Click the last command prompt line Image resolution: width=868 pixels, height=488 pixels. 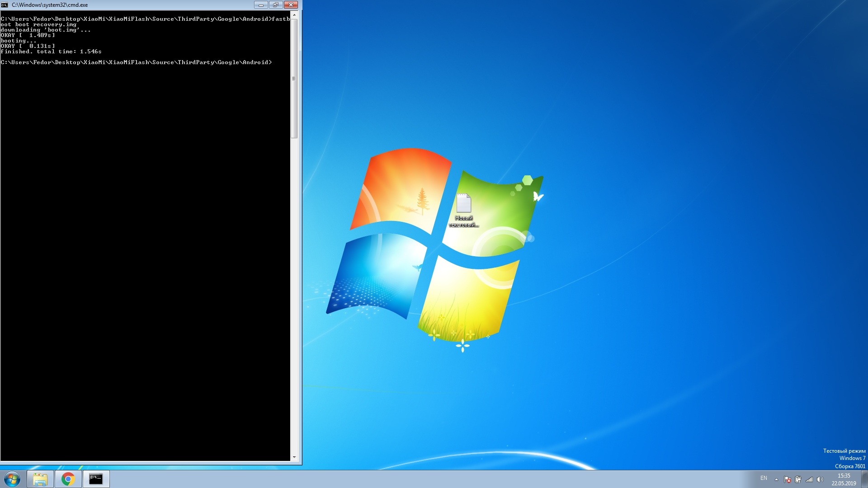[136, 62]
